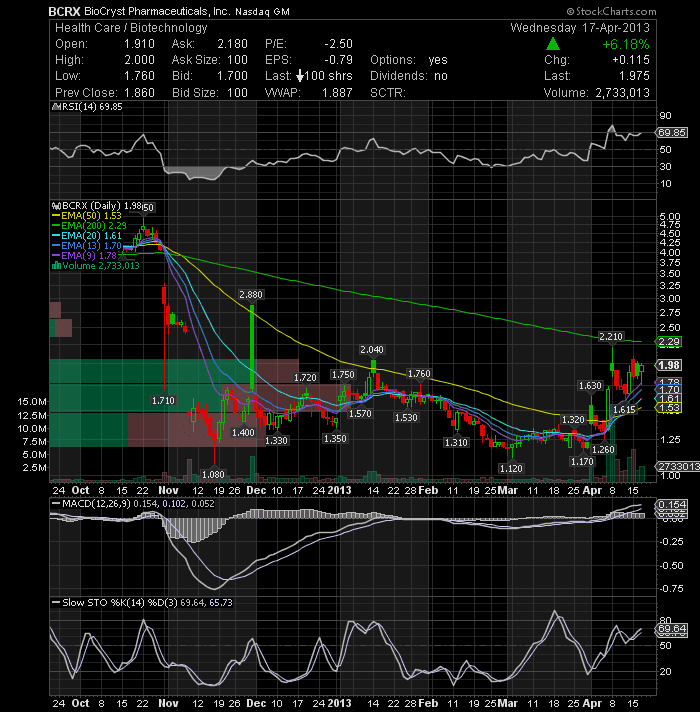Click the High value 2.000
700x712 pixels.
[139, 60]
